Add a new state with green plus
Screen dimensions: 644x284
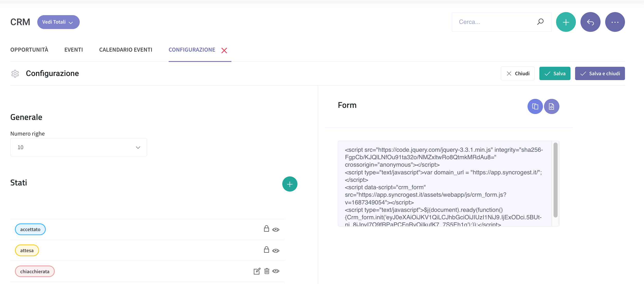[290, 184]
